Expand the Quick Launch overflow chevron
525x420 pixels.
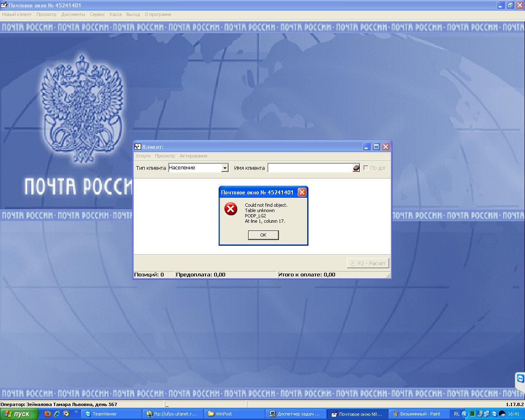(x=76, y=412)
